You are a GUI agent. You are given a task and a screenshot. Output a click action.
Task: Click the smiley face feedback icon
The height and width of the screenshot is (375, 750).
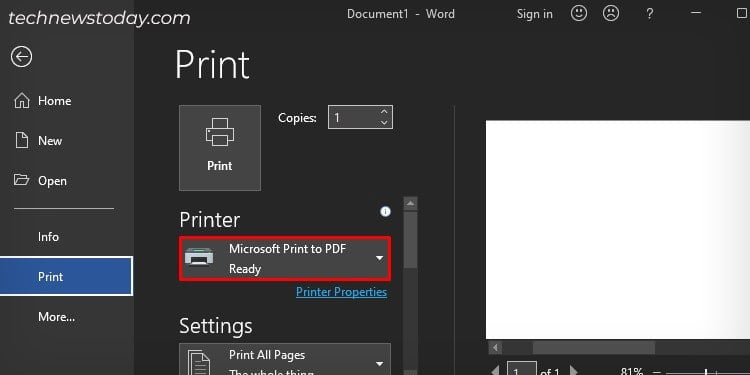point(579,14)
